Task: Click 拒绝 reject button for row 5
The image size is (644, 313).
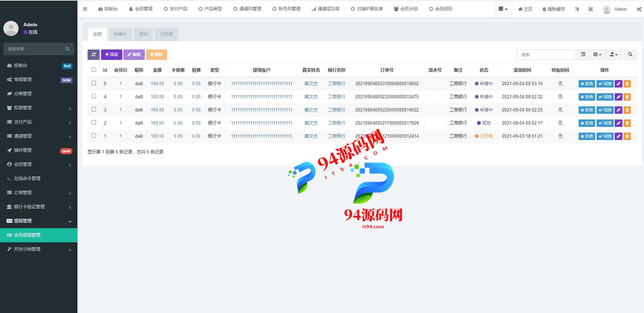Action: pos(587,84)
